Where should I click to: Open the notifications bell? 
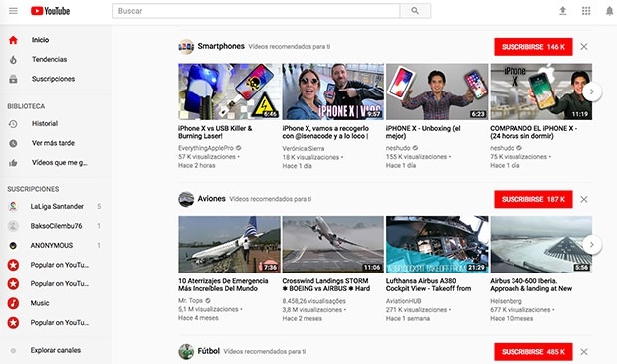(x=609, y=11)
